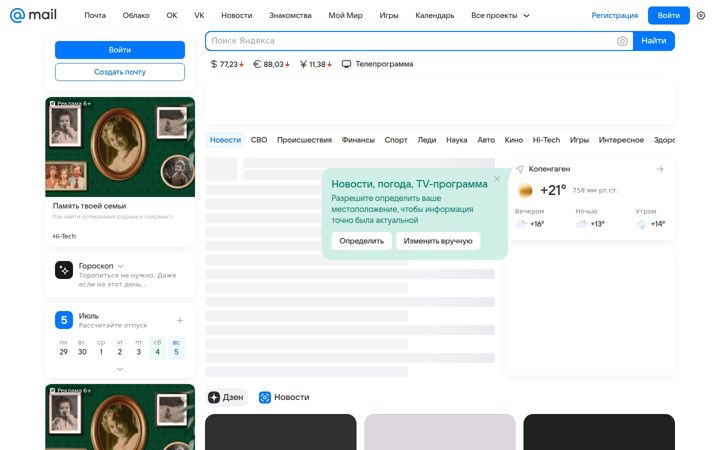Open VK in top navigation

click(x=199, y=15)
